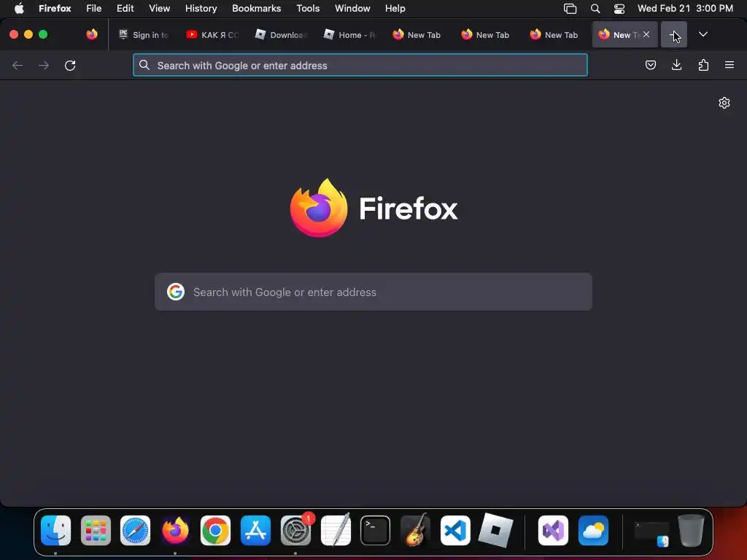Launch Roblox from the Dock
The width and height of the screenshot is (747, 560).
(495, 531)
